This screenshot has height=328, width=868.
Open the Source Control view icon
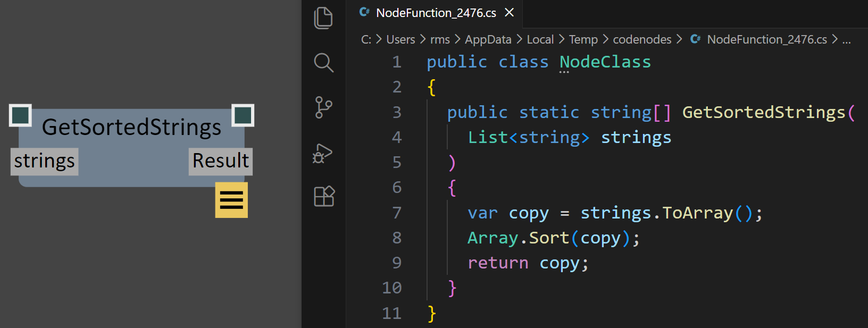coord(323,107)
